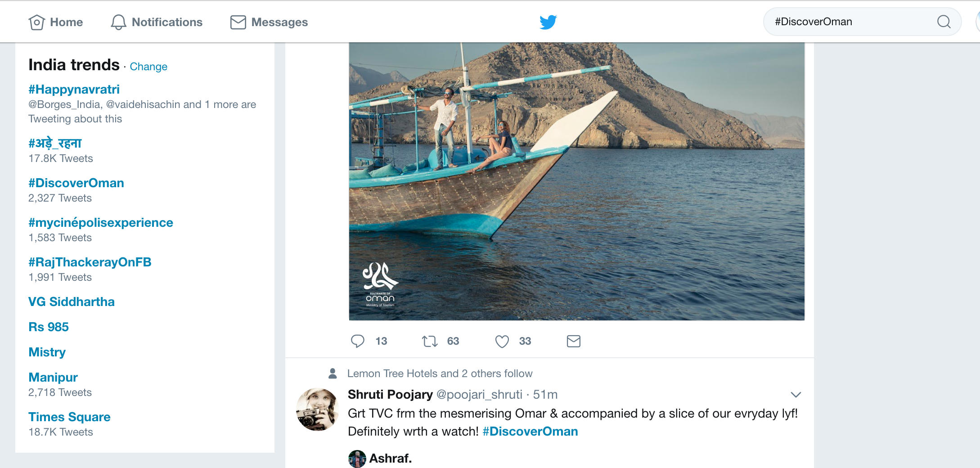Open the #Happynavratri trend
The width and height of the screenshot is (980, 468).
pyautogui.click(x=74, y=89)
